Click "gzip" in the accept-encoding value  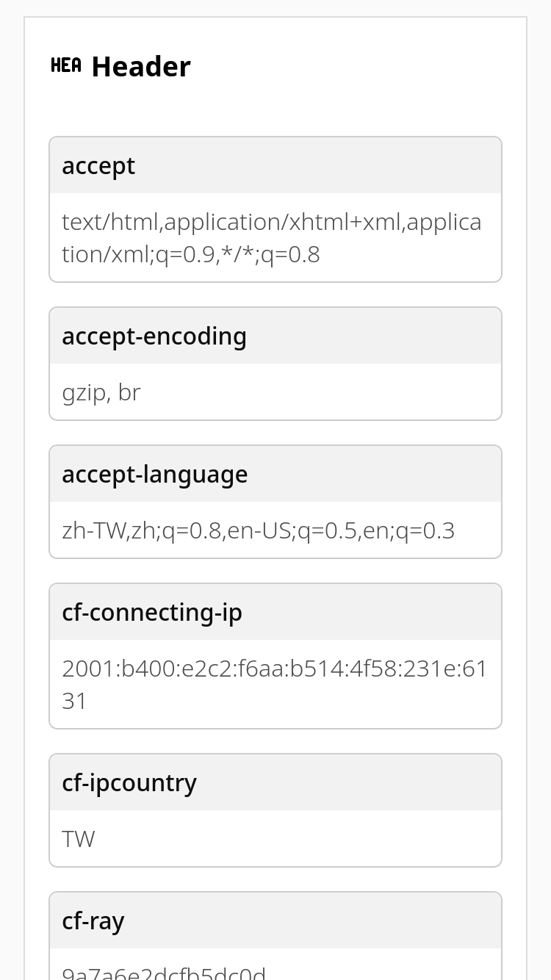[x=84, y=393]
